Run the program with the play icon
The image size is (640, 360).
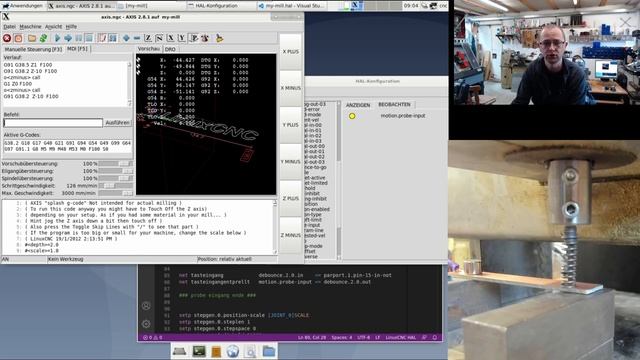[57, 38]
